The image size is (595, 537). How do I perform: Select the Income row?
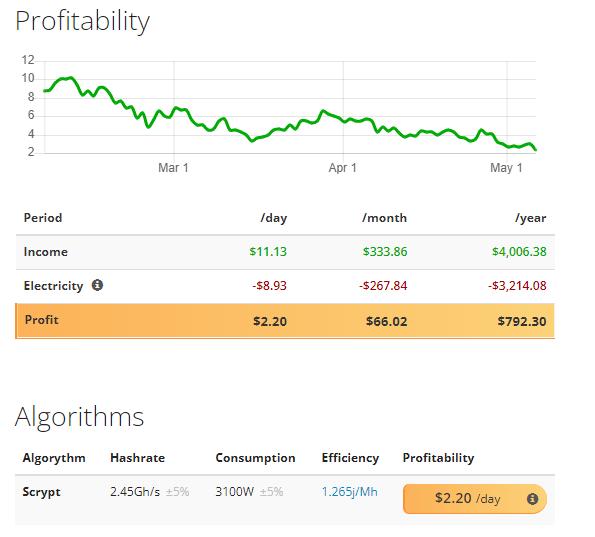(285, 252)
